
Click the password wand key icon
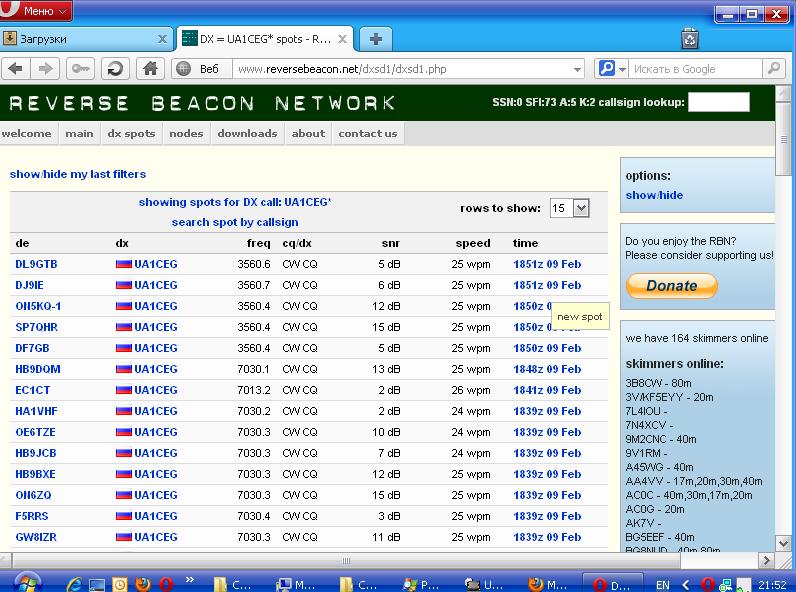(x=80, y=69)
